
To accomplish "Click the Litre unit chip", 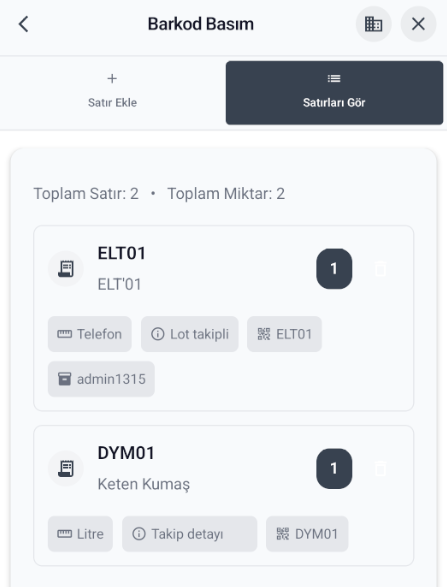I will [x=80, y=534].
